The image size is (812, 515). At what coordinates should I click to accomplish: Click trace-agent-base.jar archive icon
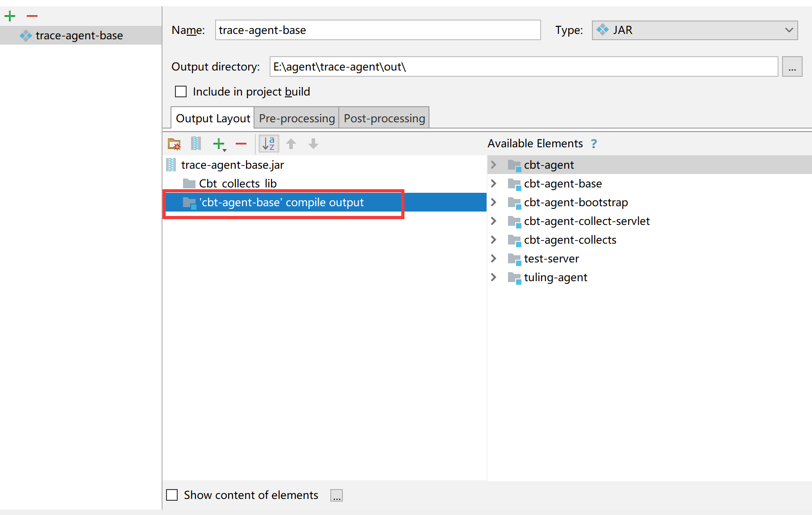(171, 165)
